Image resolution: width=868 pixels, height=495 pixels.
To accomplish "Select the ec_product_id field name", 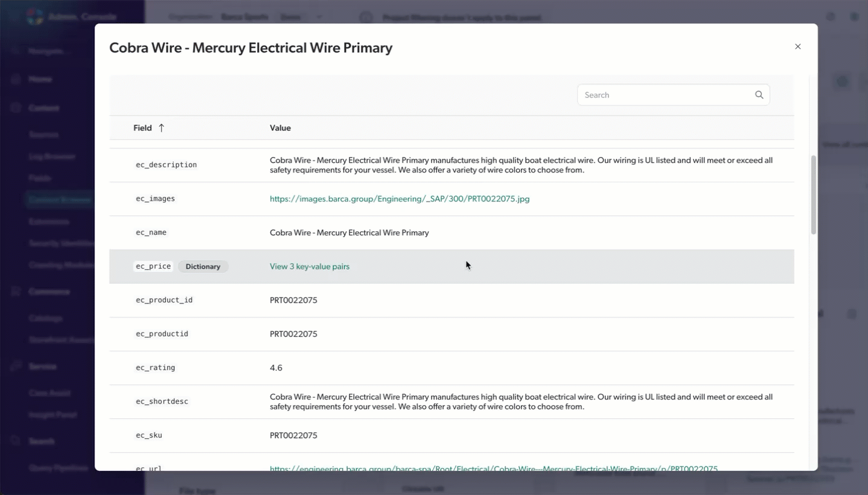I will 164,300.
